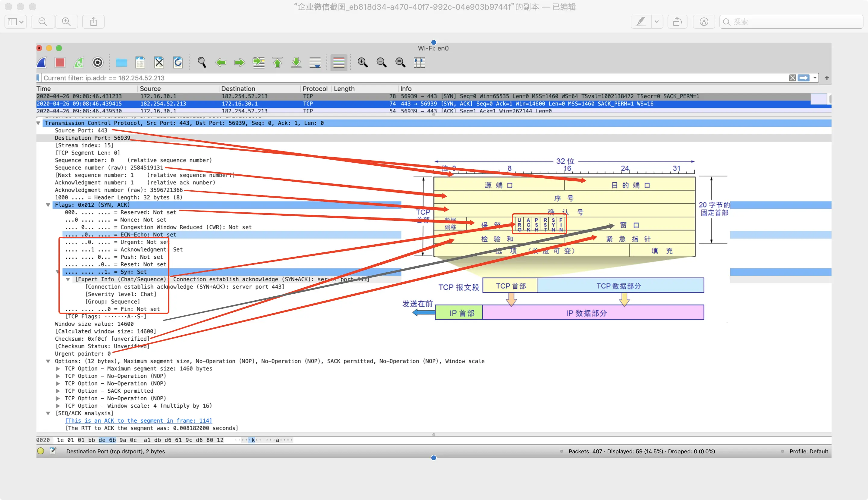The width and height of the screenshot is (868, 500).
Task: Click the resize columns icon
Action: click(419, 63)
